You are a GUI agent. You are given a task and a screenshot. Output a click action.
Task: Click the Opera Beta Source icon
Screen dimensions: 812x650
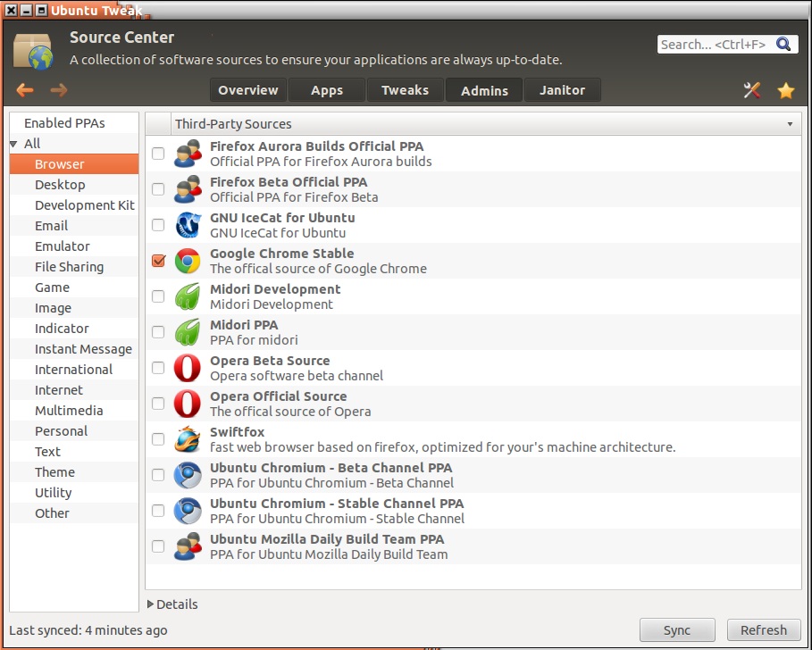coord(188,368)
